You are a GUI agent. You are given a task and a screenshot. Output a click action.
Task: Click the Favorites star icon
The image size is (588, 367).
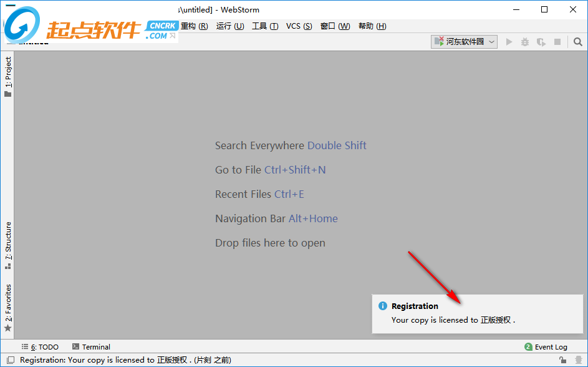[8, 328]
